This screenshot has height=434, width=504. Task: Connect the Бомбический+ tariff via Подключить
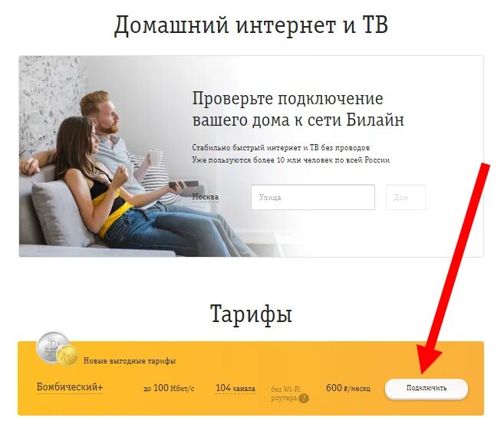click(x=427, y=388)
